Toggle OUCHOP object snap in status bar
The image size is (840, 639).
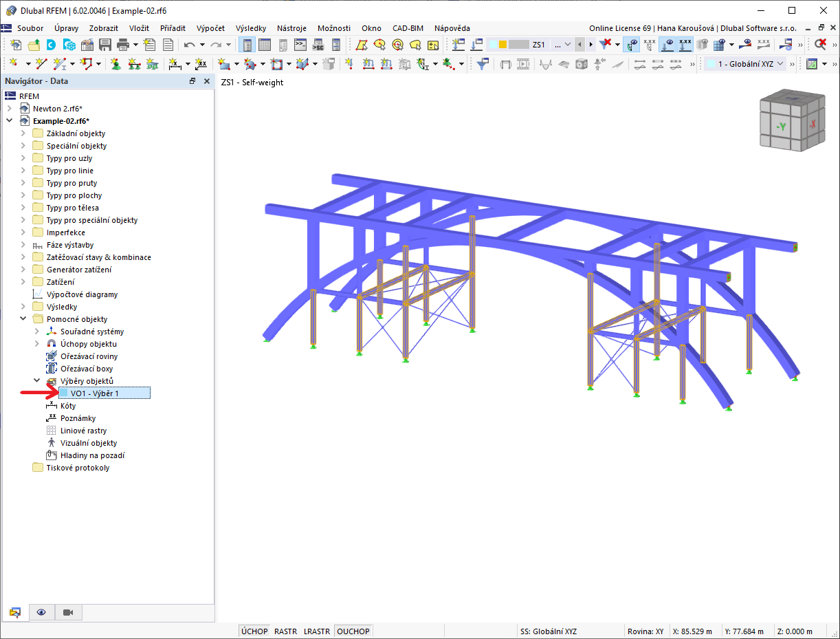coord(353,631)
